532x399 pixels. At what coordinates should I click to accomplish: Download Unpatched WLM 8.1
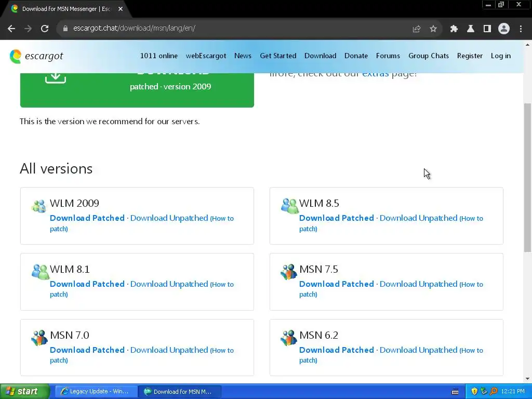pyautogui.click(x=169, y=284)
